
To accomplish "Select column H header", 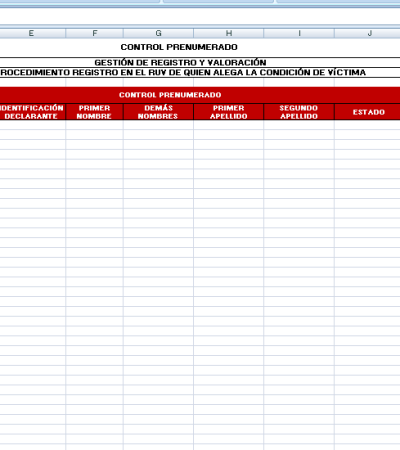I will [229, 33].
